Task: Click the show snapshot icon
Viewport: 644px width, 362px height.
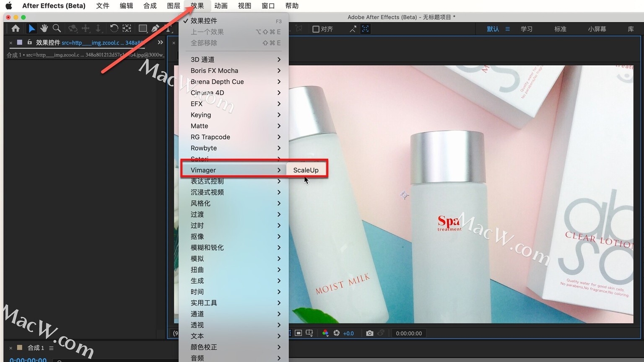Action: coord(381,333)
